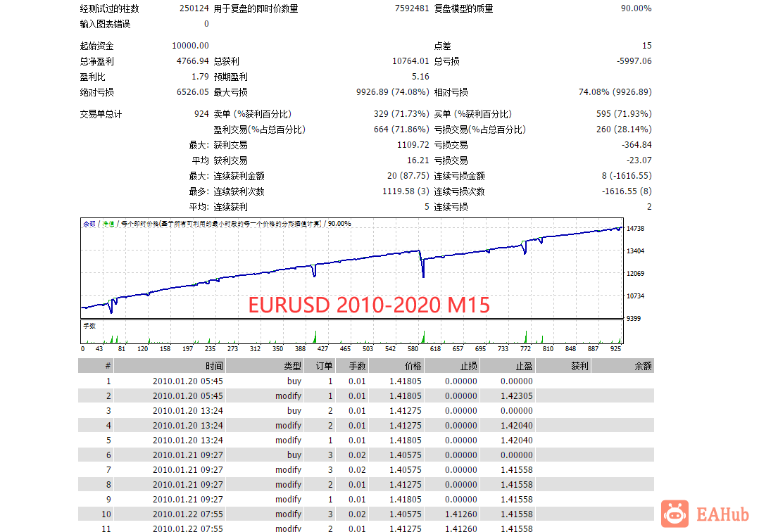Click the gross profit value 10764.01
The width and height of the screenshot is (759, 532).
tap(410, 61)
